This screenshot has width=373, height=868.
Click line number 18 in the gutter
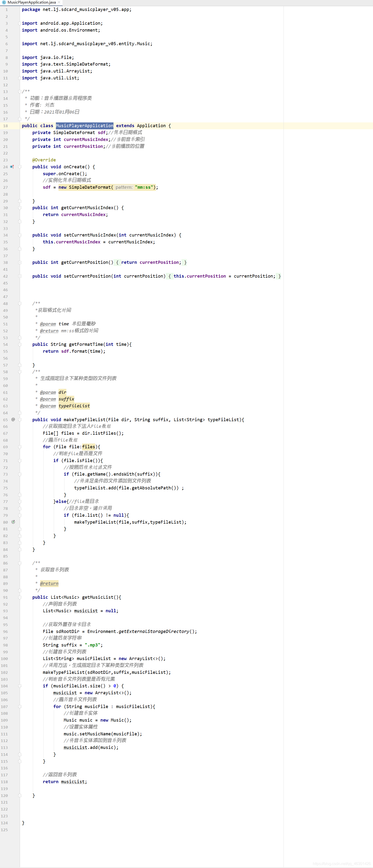5,126
